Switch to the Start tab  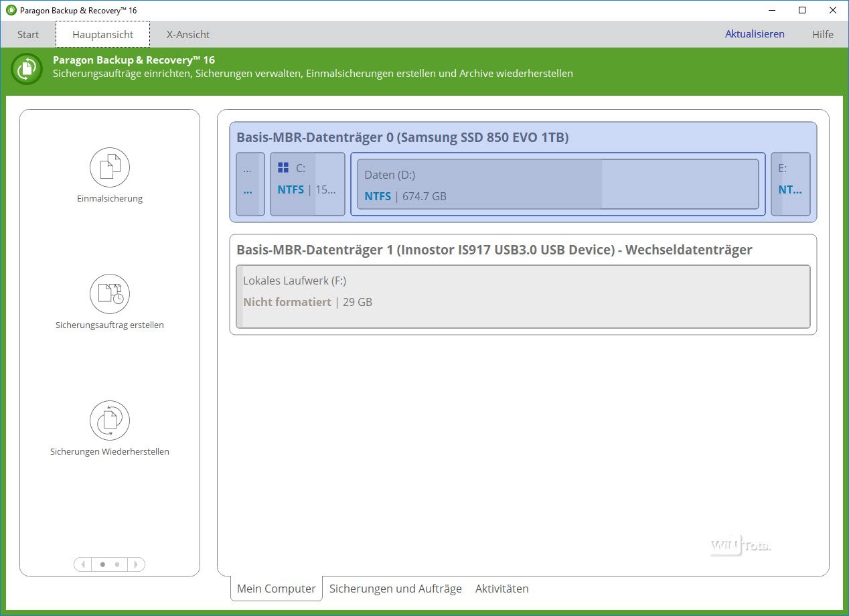[28, 35]
